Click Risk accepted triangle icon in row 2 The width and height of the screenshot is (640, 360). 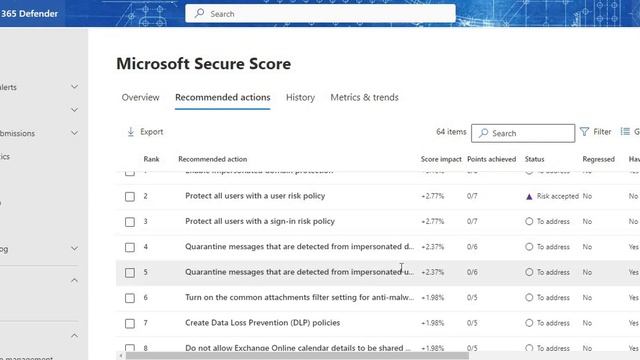(x=529, y=196)
